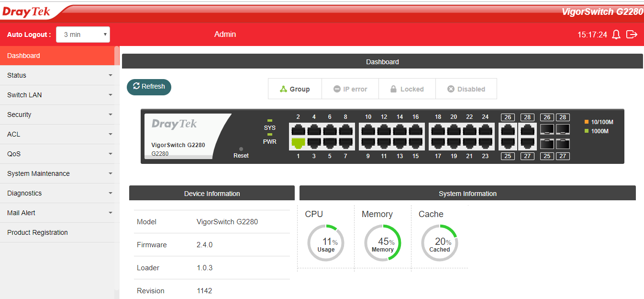
Task: Click port 18 on the switch panel
Action: (x=438, y=130)
